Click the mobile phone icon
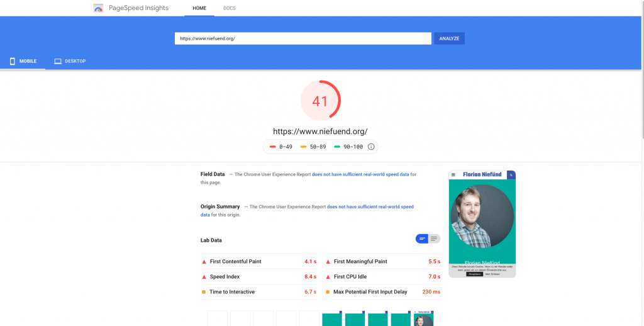 pyautogui.click(x=13, y=61)
